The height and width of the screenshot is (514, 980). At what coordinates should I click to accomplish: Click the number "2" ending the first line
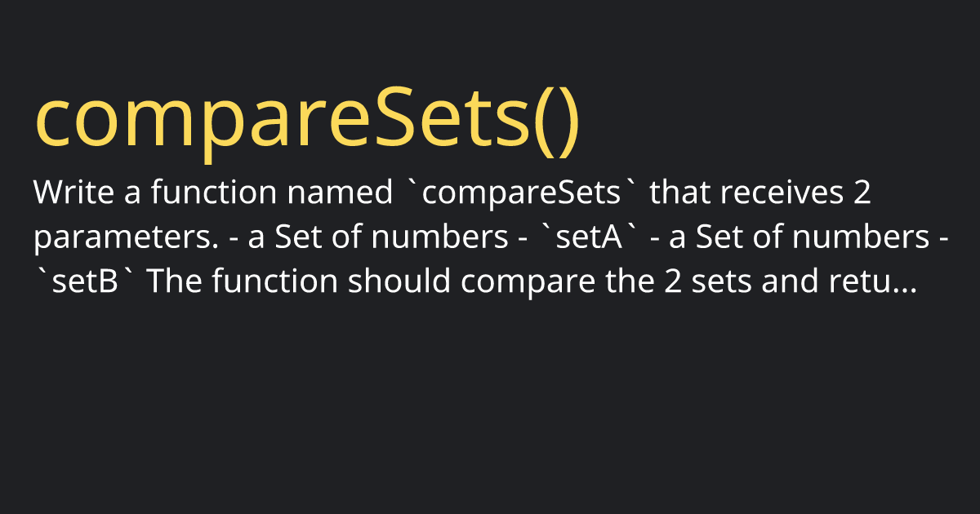863,194
